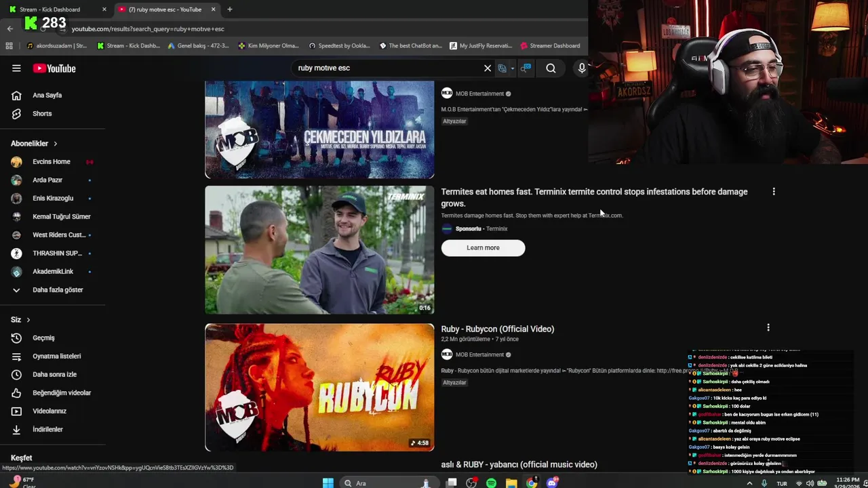Open the Termites eat homes fast ad title
This screenshot has width=868, height=488.
(x=595, y=197)
